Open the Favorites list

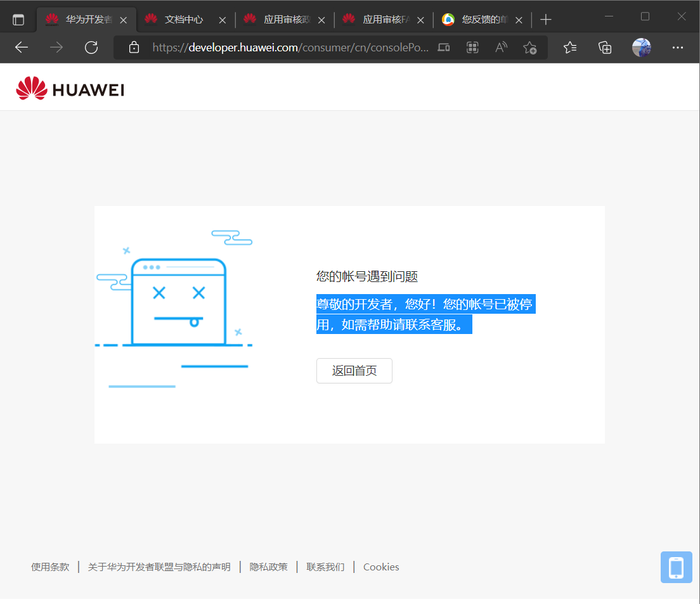(570, 48)
